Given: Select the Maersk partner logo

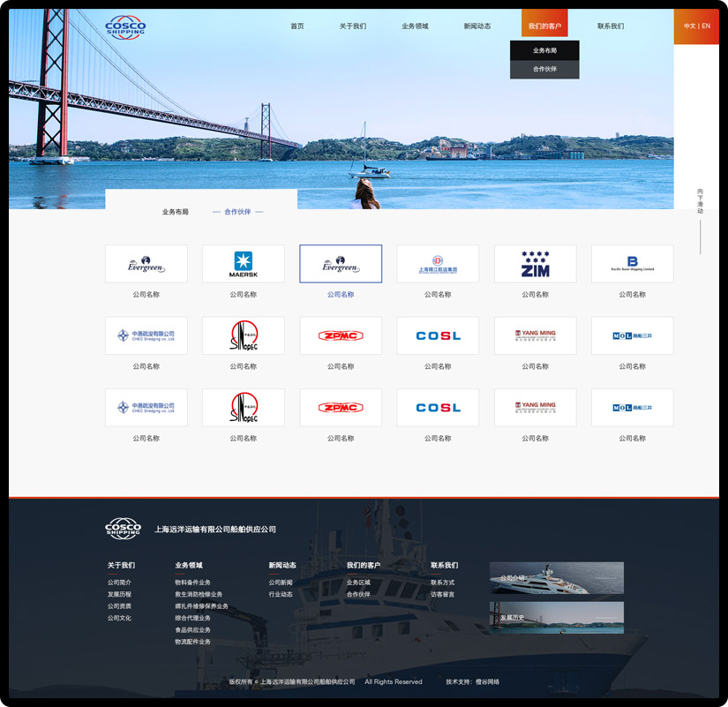Looking at the screenshot, I should coord(243,264).
